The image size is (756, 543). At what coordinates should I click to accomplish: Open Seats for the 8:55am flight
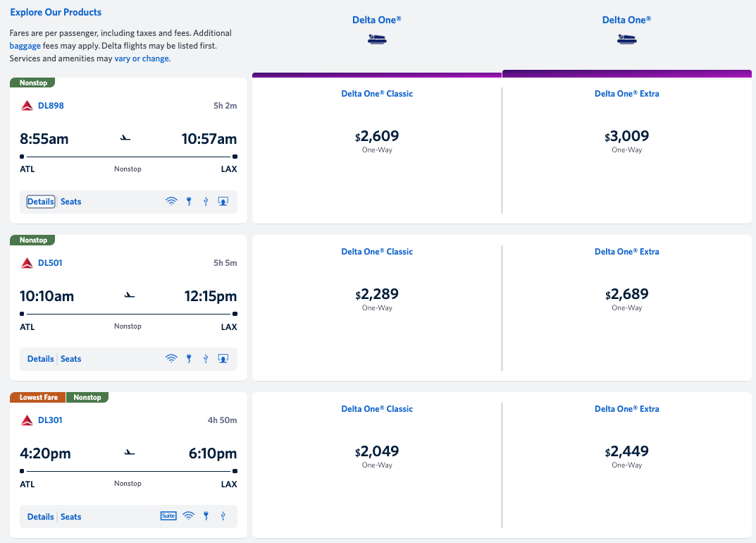[70, 202]
